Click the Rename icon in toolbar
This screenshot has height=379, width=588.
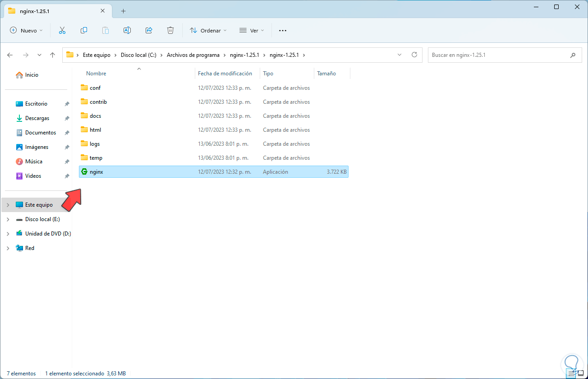pyautogui.click(x=127, y=31)
